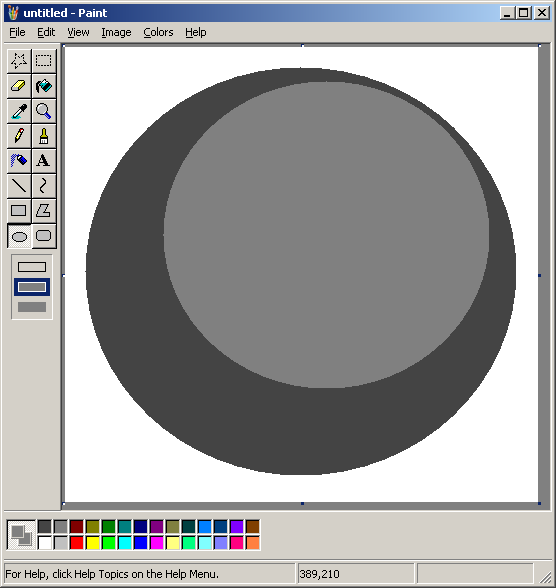Choose the Pencil tool
556x588 pixels.
point(19,136)
